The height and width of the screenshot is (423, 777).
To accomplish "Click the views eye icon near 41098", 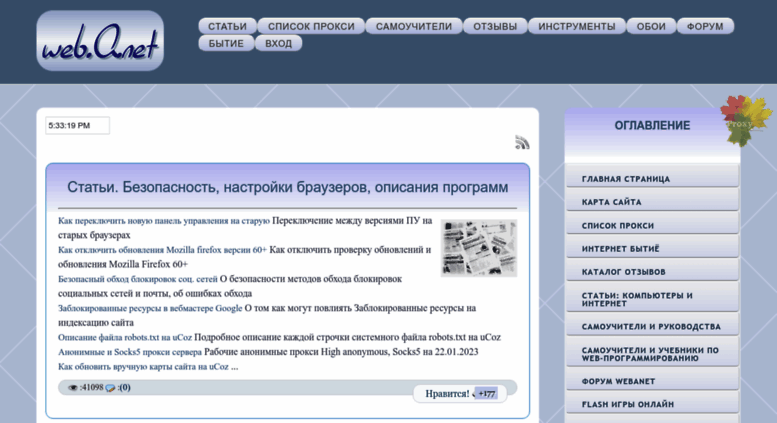I will (73, 388).
